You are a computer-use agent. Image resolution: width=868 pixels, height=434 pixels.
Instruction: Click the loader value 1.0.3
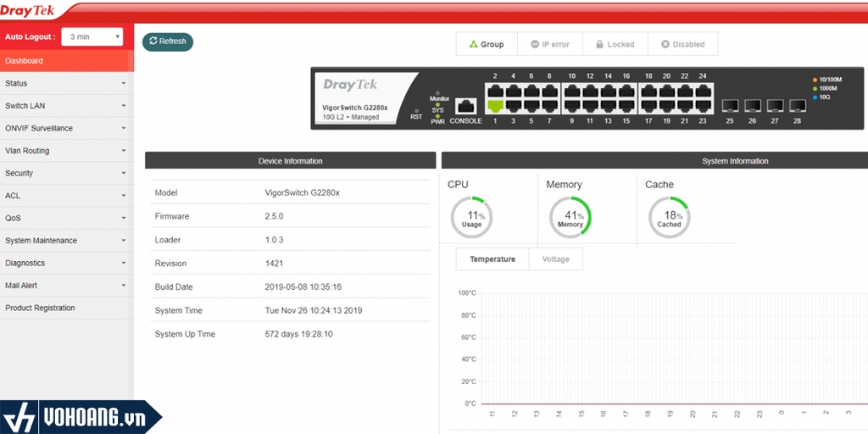(x=274, y=240)
